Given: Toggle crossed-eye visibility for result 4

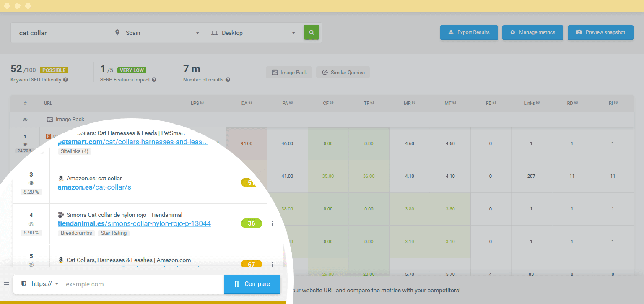Looking at the screenshot, I should [31, 224].
